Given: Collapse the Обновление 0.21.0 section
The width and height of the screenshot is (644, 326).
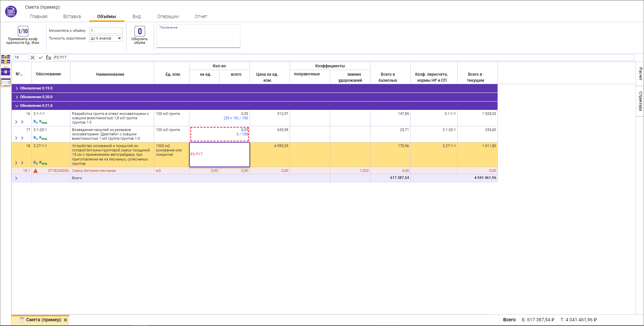Looking at the screenshot, I should coord(17,106).
